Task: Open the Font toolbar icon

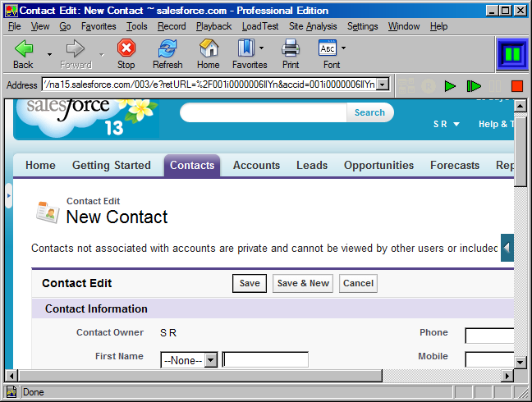Action: tap(328, 48)
